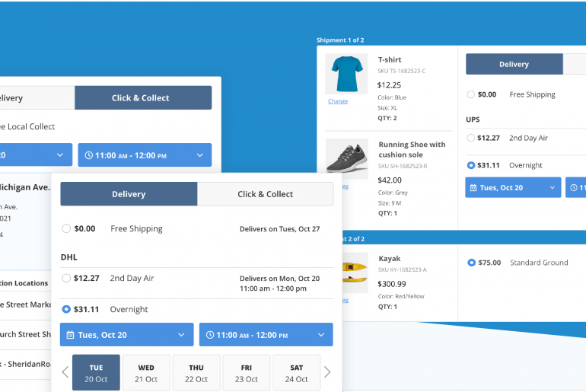The height and width of the screenshot is (392, 586).
Task: Open front panel 11:00 AM - 12:00 PM dropdown
Action: 266,334
